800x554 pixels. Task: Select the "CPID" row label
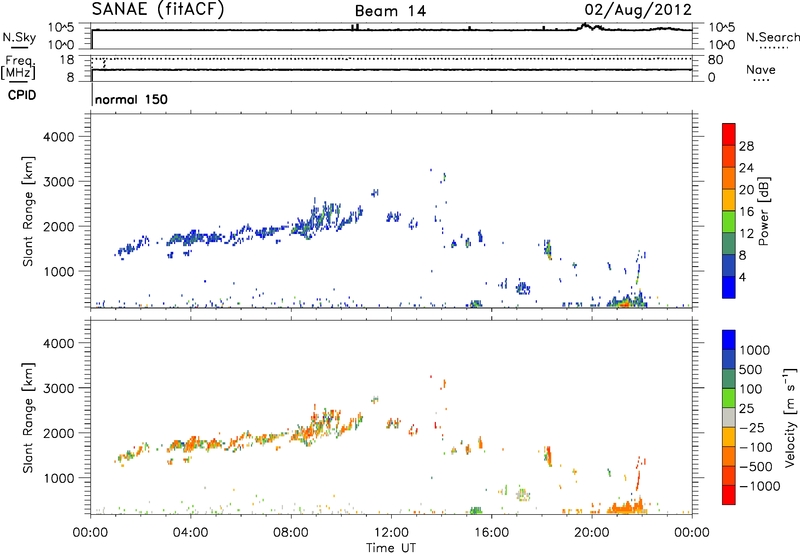coord(22,95)
